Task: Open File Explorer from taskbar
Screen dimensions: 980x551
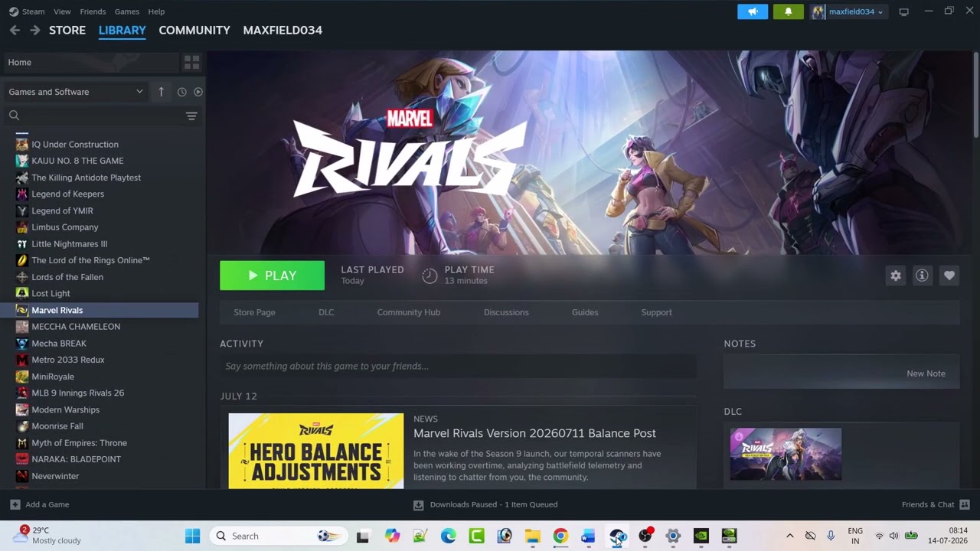Action: coord(532,536)
